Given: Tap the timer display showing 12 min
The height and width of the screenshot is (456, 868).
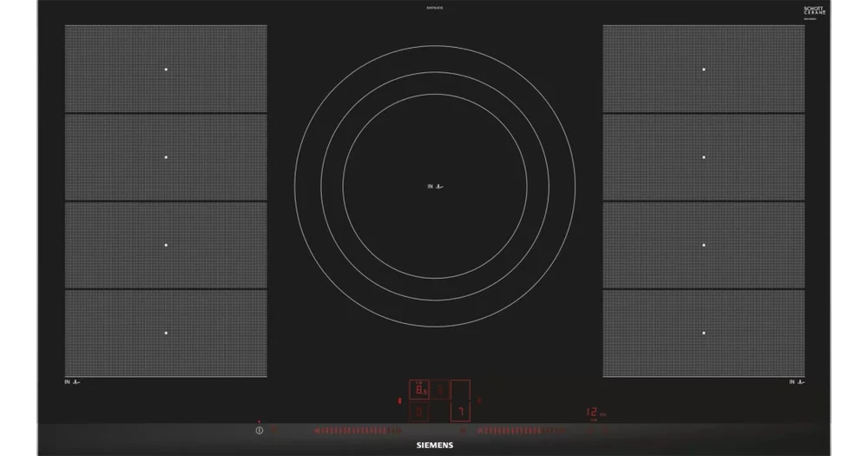Looking at the screenshot, I should (593, 413).
